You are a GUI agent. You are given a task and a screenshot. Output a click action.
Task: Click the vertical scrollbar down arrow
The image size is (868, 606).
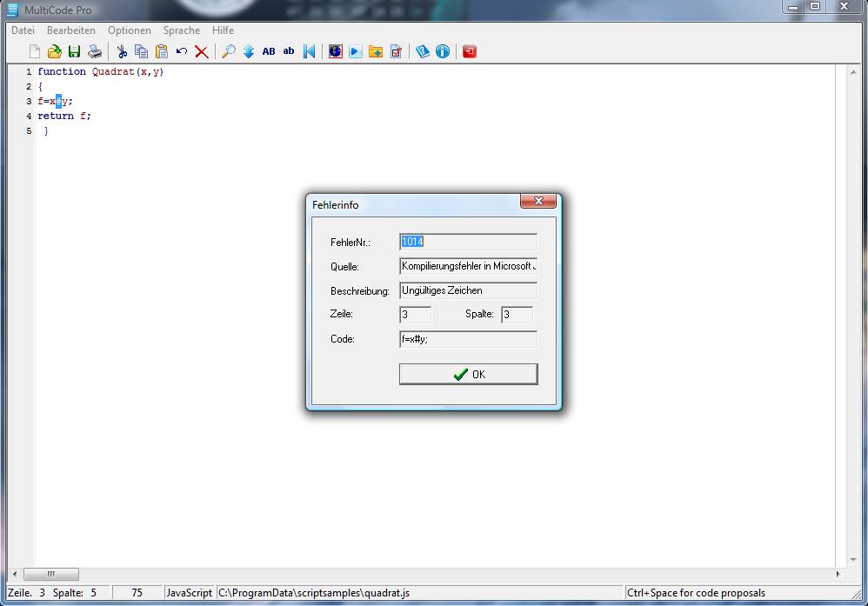[x=853, y=560]
